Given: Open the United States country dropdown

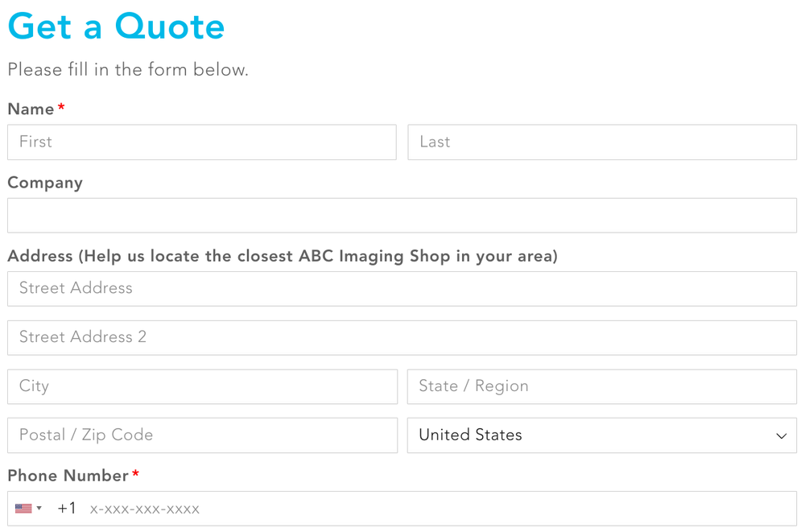Looking at the screenshot, I should point(596,435).
